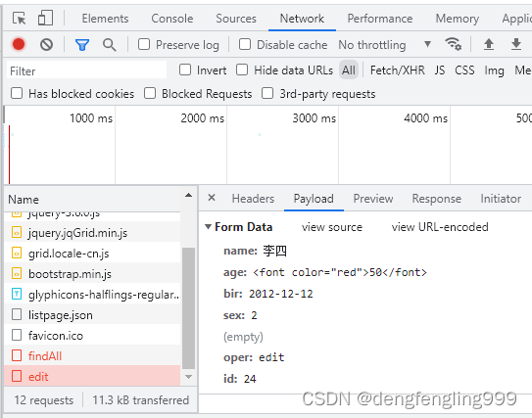Screen dimensions: 532x418
Task: Toggle the device toolbar icon
Action: [x=45, y=18]
